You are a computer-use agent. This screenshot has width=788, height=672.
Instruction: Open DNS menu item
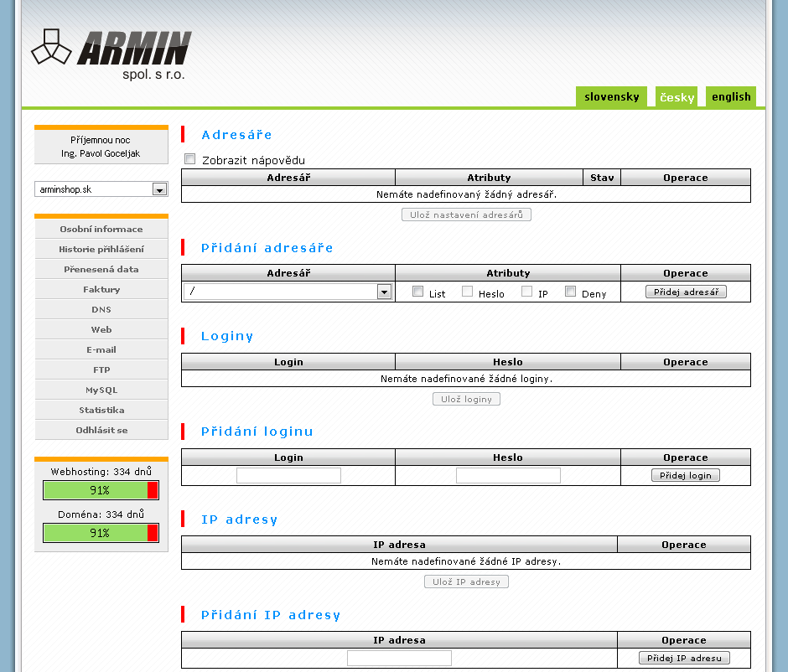pyautogui.click(x=101, y=309)
